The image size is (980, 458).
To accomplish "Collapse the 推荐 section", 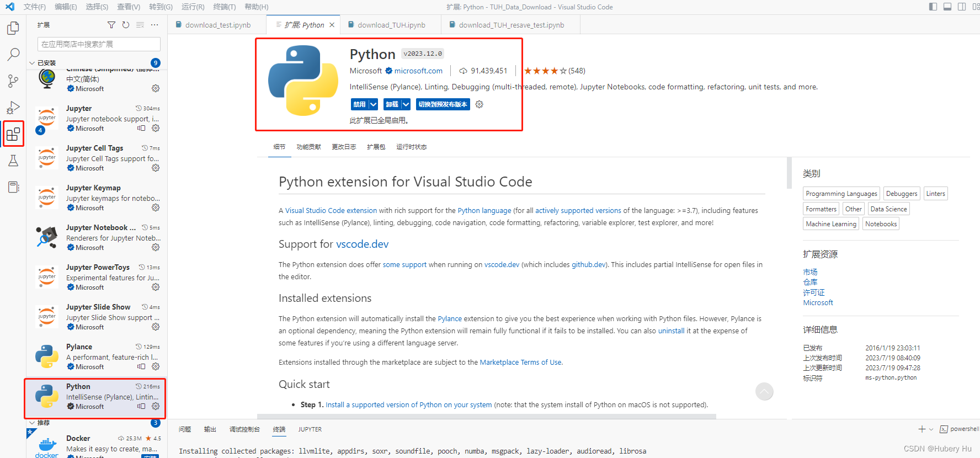I will pyautogui.click(x=32, y=423).
